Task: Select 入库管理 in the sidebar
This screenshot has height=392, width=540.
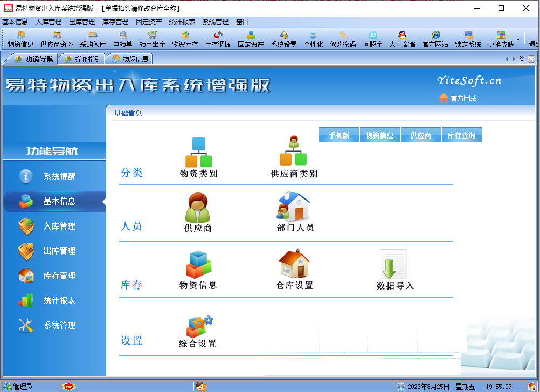Action: coord(55,226)
